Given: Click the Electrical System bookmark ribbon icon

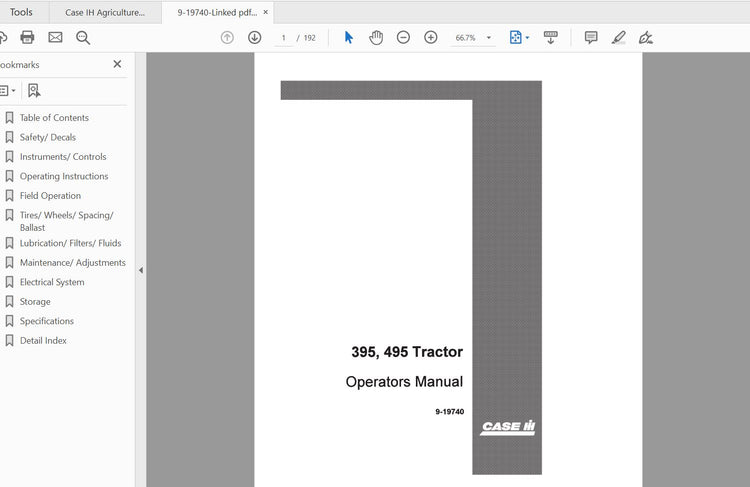Looking at the screenshot, I should coord(9,282).
